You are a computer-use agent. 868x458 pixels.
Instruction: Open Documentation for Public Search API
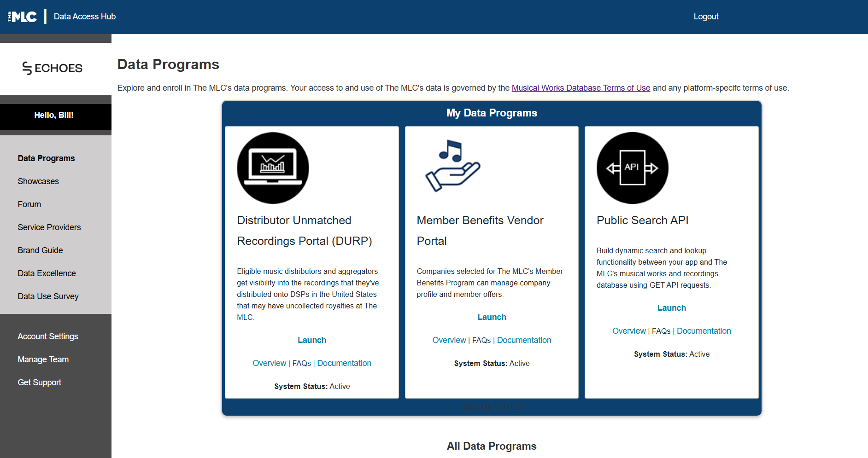(704, 331)
